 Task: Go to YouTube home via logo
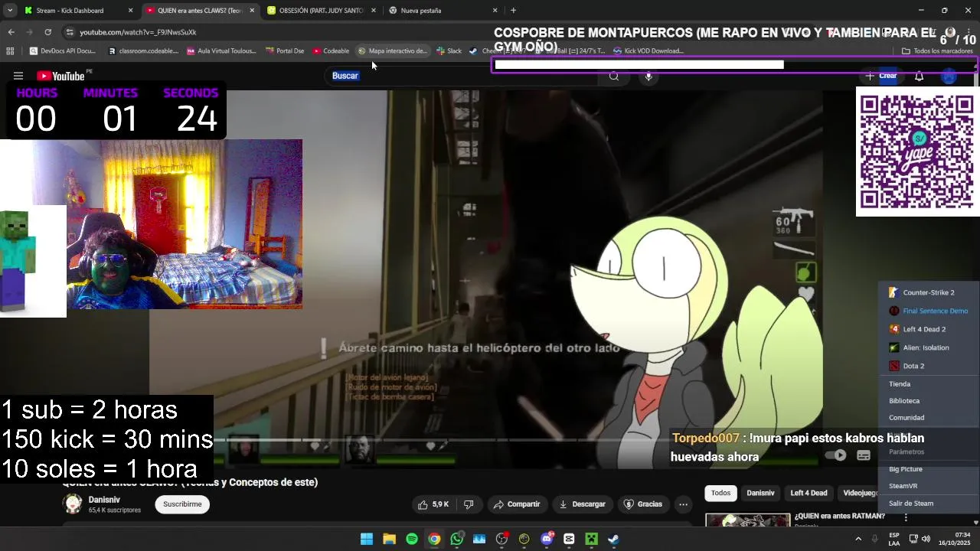click(60, 76)
